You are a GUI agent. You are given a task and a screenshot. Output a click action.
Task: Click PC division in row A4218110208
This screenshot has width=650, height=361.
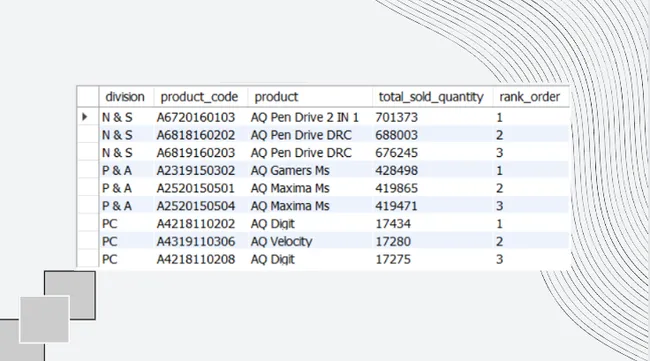[110, 259]
